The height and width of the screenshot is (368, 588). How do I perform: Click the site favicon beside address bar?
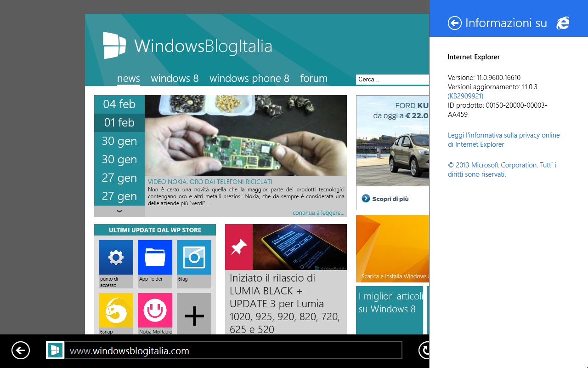point(55,351)
